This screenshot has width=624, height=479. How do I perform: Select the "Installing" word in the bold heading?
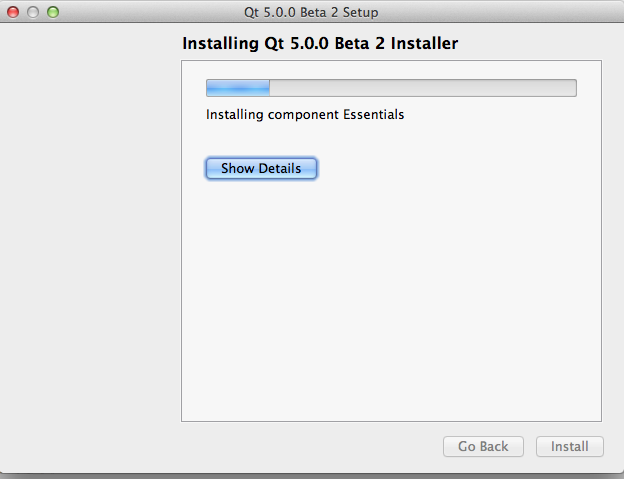(217, 44)
